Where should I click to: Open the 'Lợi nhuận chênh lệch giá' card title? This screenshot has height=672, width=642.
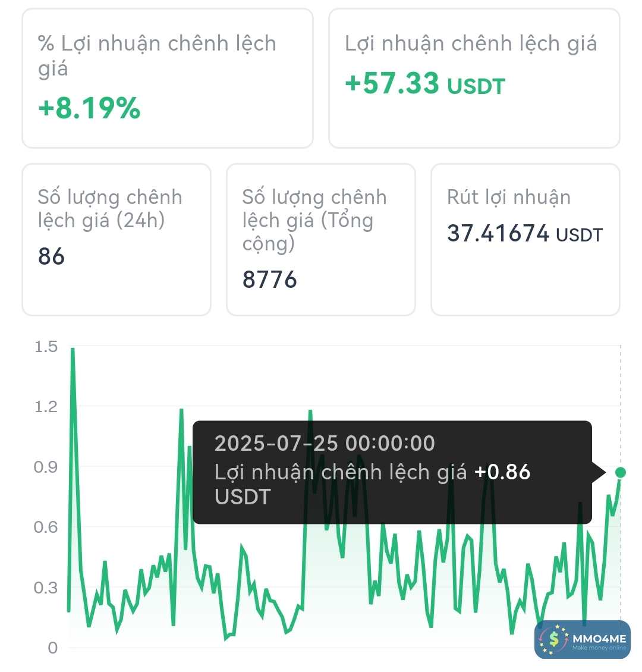click(471, 44)
